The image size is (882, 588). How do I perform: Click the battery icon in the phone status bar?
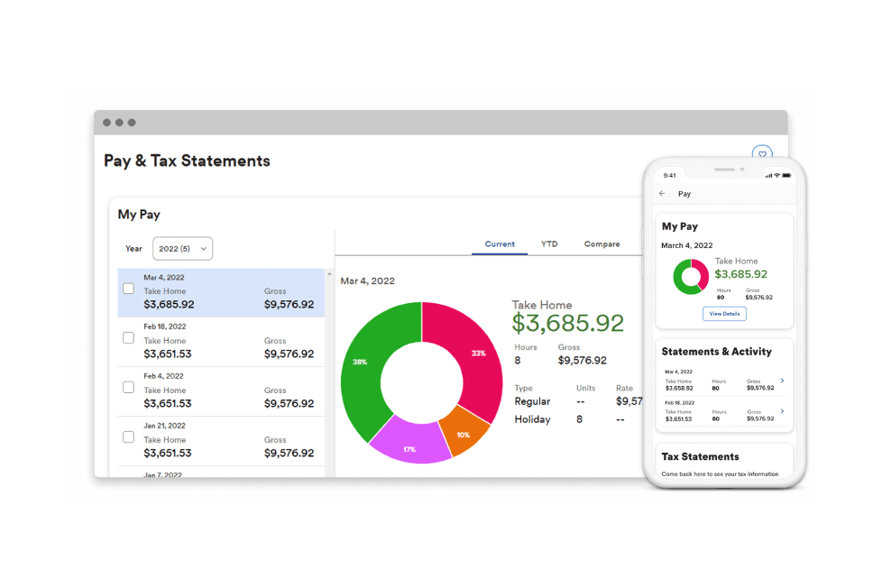(x=786, y=175)
